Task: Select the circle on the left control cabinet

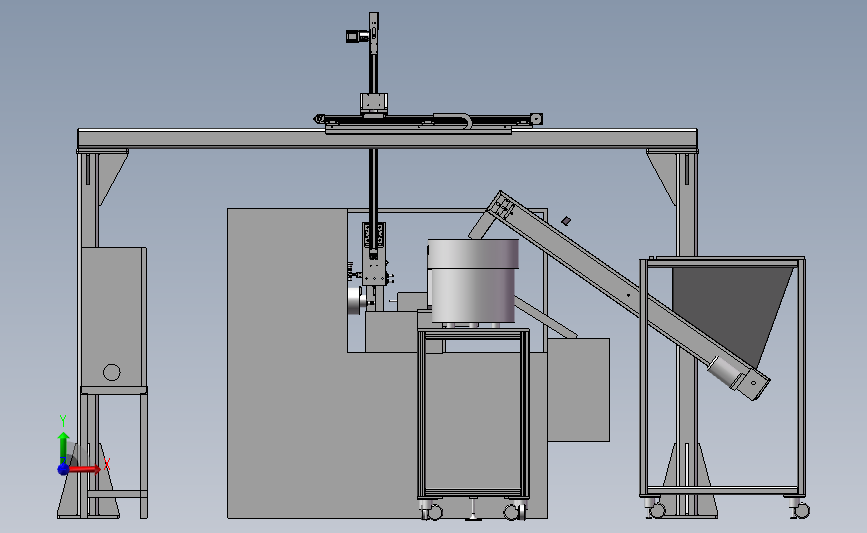Action: click(x=112, y=372)
